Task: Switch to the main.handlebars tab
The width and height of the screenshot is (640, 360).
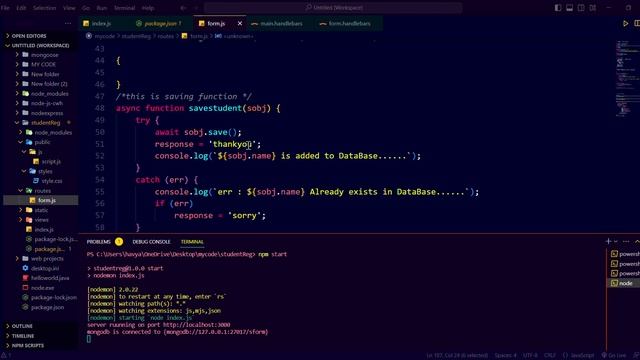Action: click(x=281, y=24)
